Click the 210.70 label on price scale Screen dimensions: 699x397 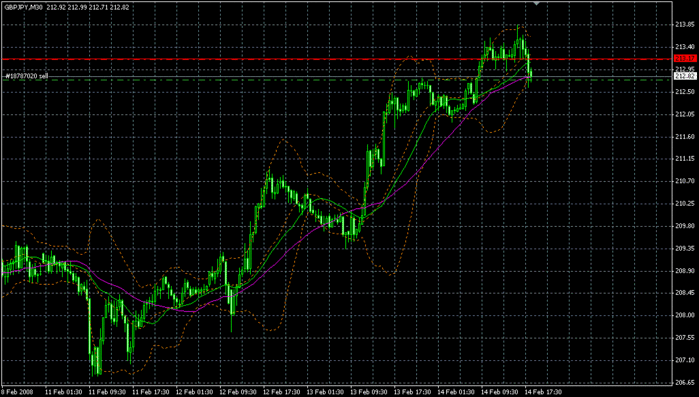pos(685,181)
